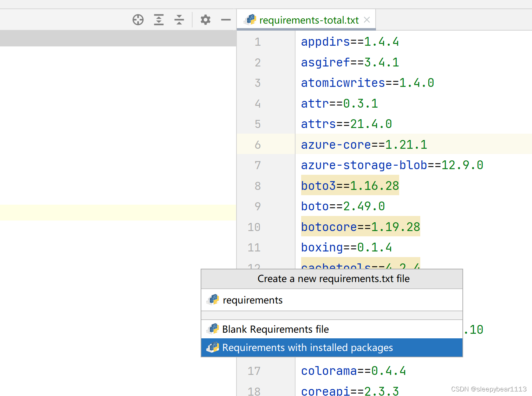Place cursor on botocore==1.19.28 line
The image size is (532, 396).
360,227
